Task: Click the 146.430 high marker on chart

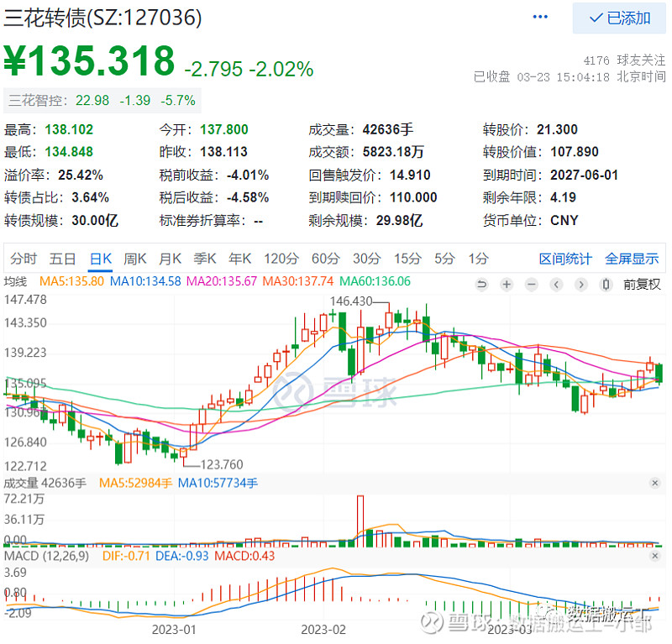Action: point(351,301)
